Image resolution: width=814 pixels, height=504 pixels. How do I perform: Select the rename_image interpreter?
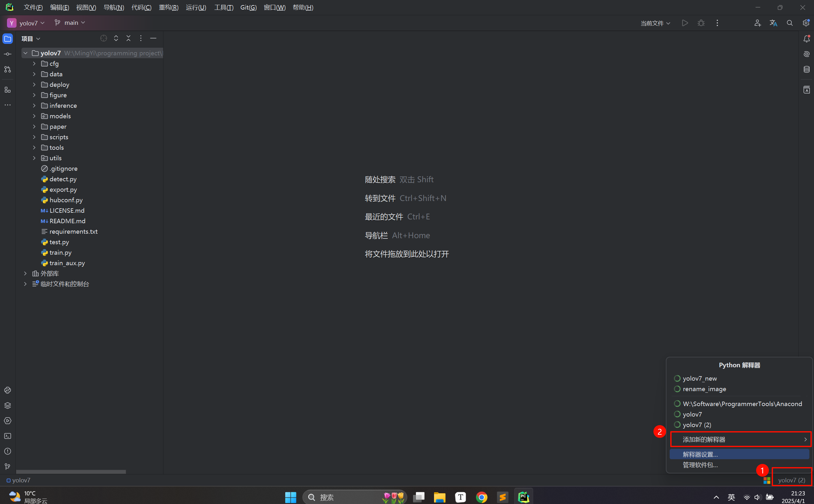click(704, 389)
